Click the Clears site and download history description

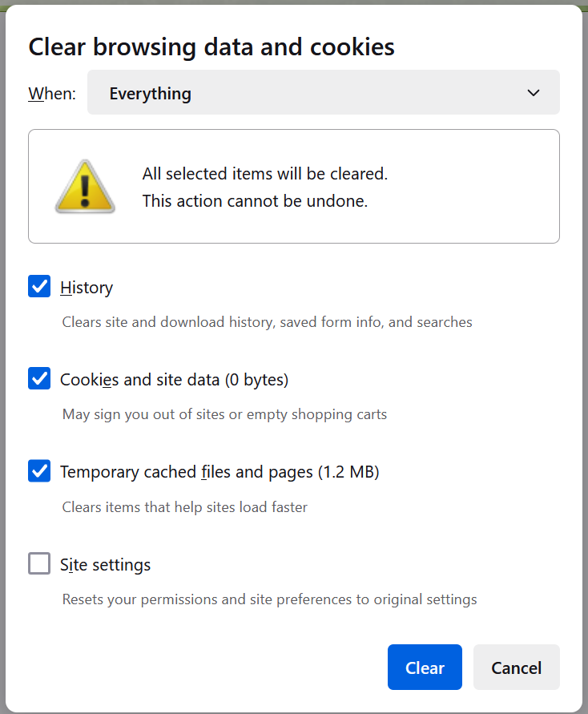(267, 322)
